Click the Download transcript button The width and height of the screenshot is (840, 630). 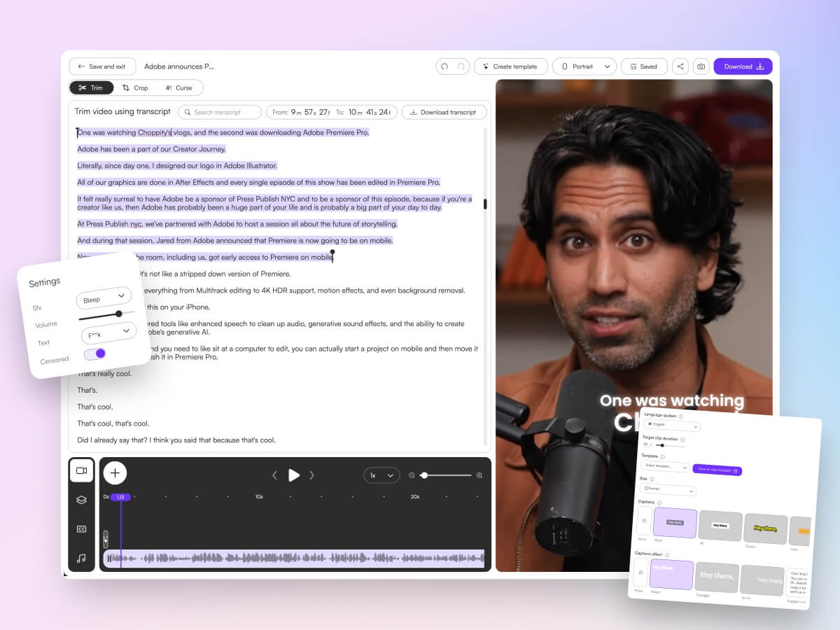point(444,112)
